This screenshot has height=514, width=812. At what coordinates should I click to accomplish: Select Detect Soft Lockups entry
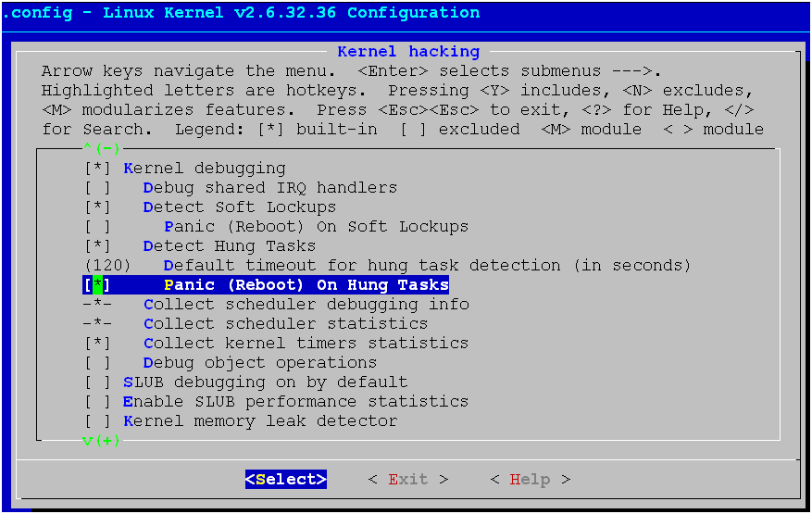click(x=240, y=207)
